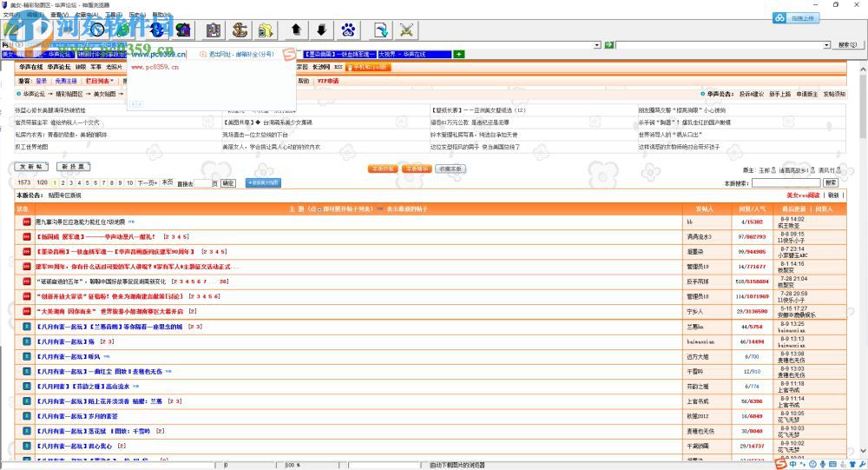Click the green go arrow beside address bar
This screenshot has height=470, width=868.
pyautogui.click(x=609, y=44)
